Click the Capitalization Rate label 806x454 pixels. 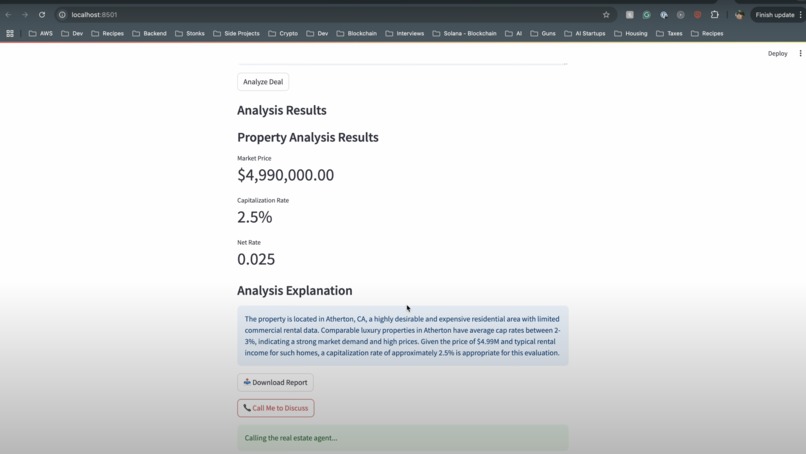(263, 201)
